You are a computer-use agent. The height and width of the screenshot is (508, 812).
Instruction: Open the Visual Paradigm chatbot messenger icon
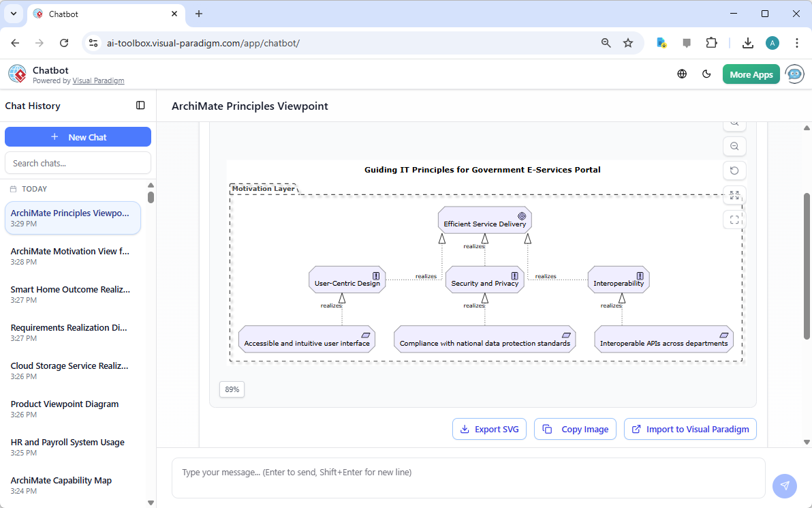pyautogui.click(x=794, y=74)
